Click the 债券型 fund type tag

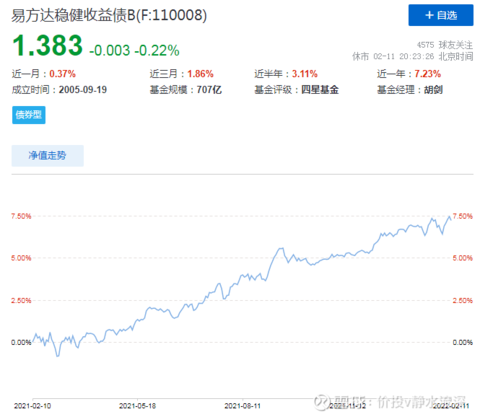[29, 115]
